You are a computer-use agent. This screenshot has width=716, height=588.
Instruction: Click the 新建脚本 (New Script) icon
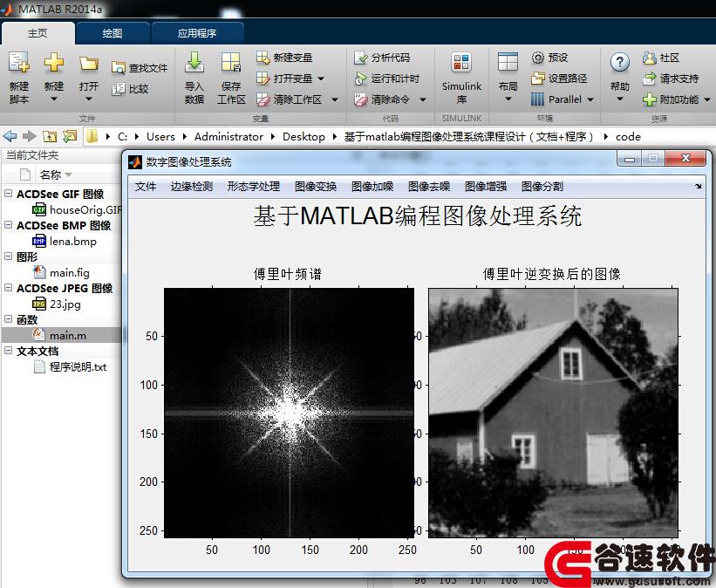coord(18,63)
